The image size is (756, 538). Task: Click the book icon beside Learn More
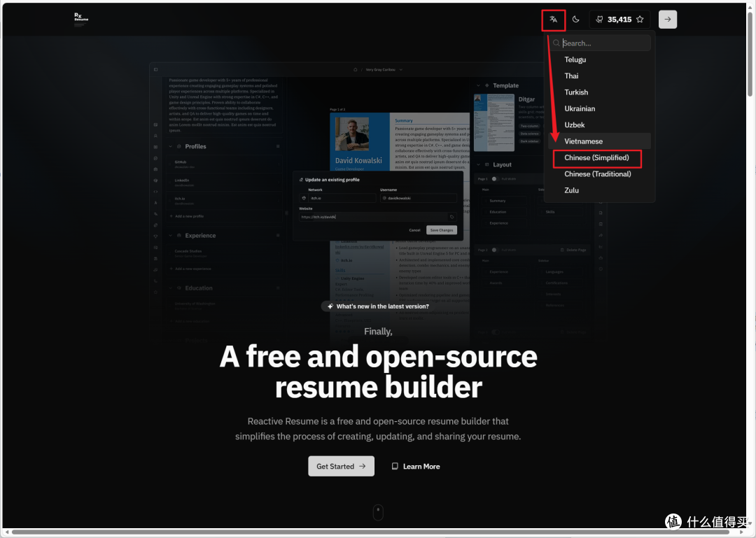(x=395, y=466)
